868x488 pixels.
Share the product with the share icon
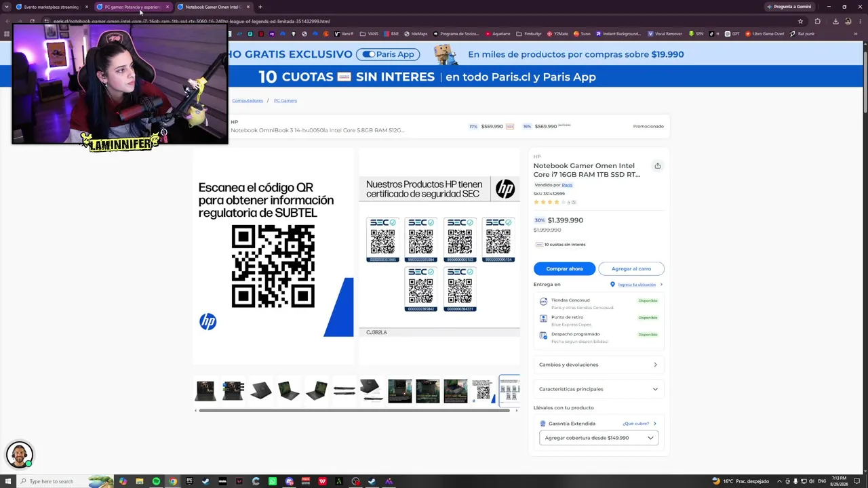point(657,166)
